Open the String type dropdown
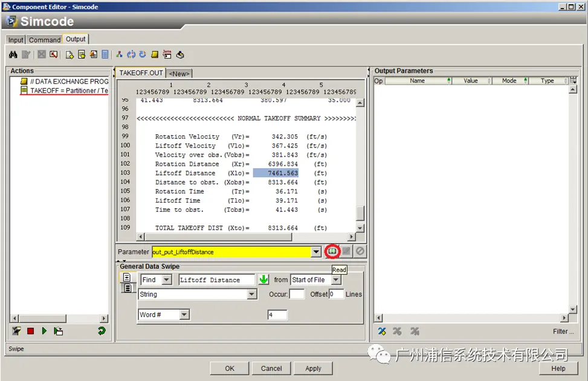This screenshot has height=381, width=588. tap(252, 295)
